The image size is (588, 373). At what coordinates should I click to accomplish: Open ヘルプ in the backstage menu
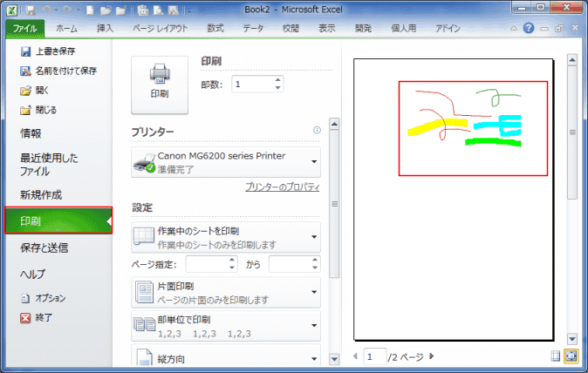pyautogui.click(x=32, y=275)
